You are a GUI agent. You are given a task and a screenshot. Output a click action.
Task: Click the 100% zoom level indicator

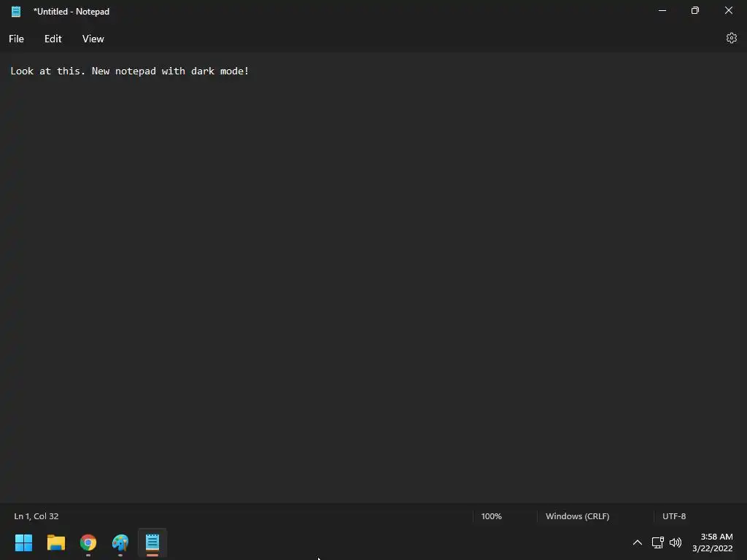point(491,516)
